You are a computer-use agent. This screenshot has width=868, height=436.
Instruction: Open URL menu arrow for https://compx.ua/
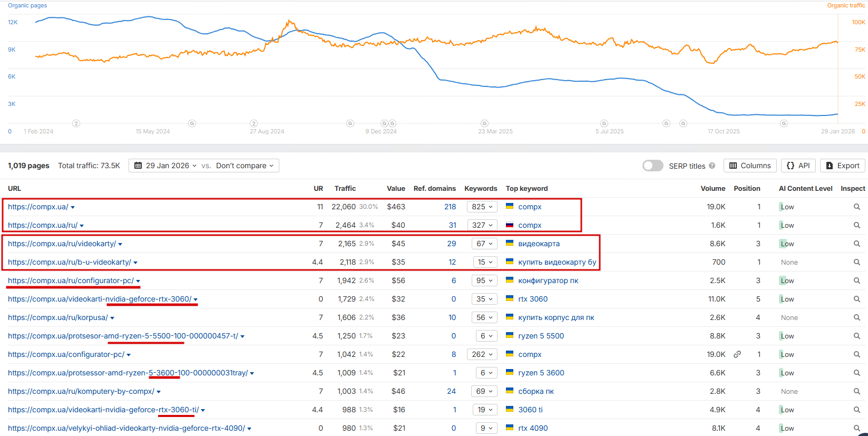73,207
